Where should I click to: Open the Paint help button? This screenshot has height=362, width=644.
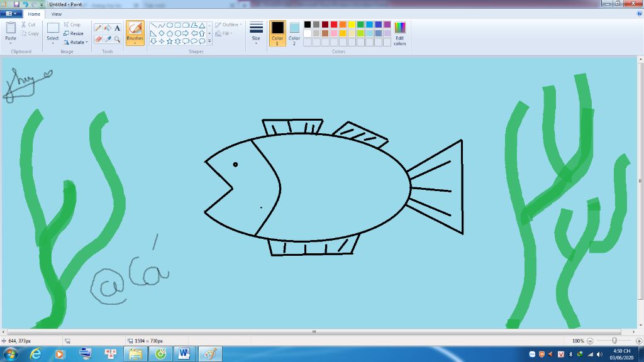pos(639,14)
